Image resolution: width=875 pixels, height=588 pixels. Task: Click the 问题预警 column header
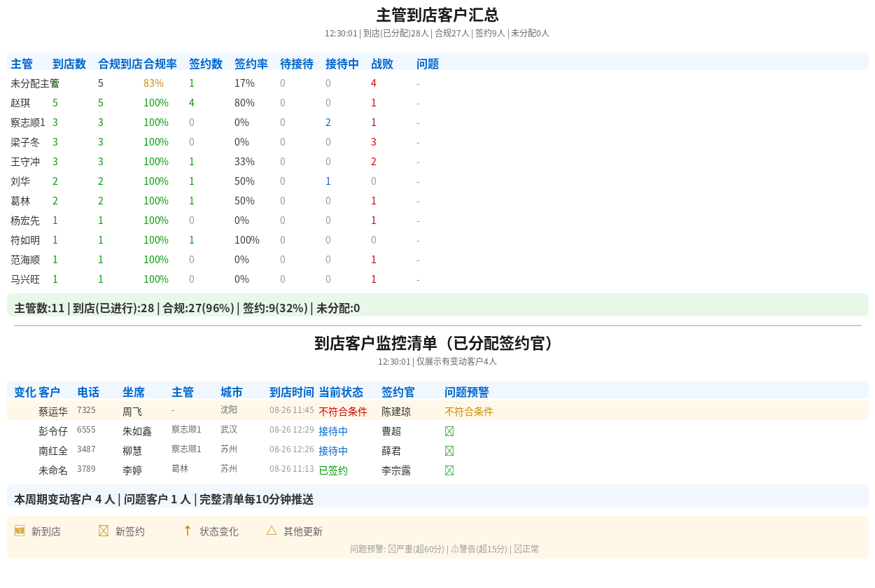pos(467,392)
